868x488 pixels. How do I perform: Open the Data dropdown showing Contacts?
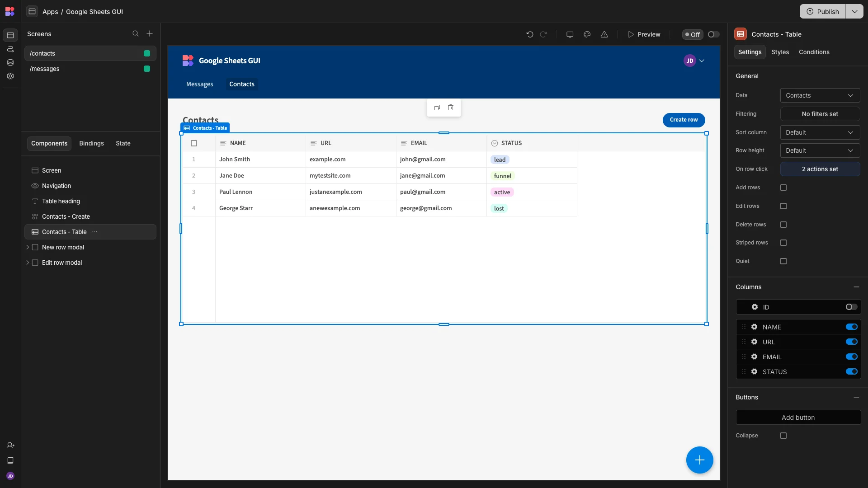coord(820,95)
